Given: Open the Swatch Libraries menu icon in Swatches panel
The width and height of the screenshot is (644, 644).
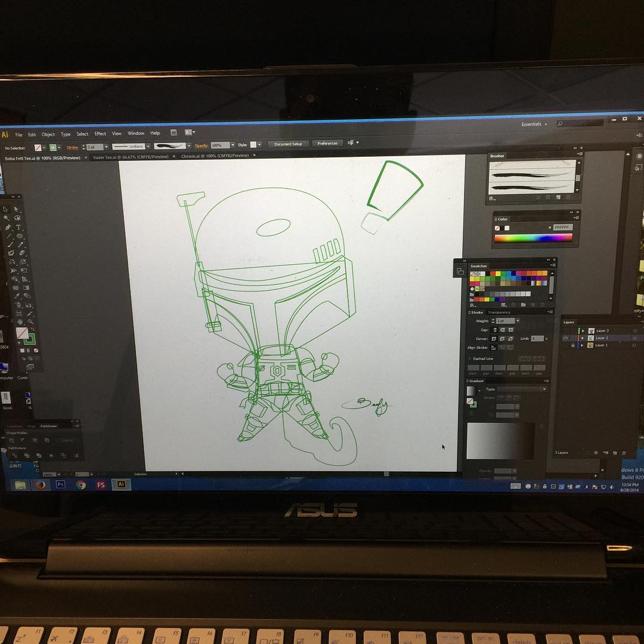Looking at the screenshot, I should pyautogui.click(x=473, y=305).
